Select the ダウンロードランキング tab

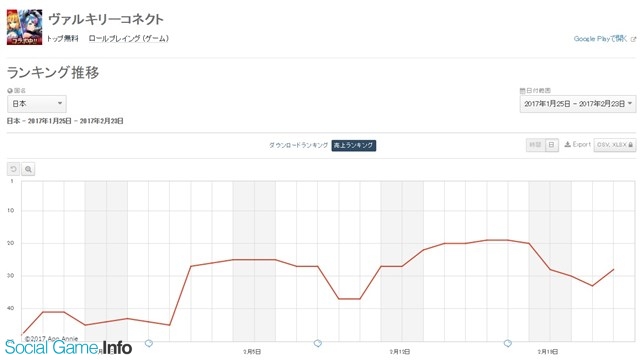pyautogui.click(x=298, y=145)
